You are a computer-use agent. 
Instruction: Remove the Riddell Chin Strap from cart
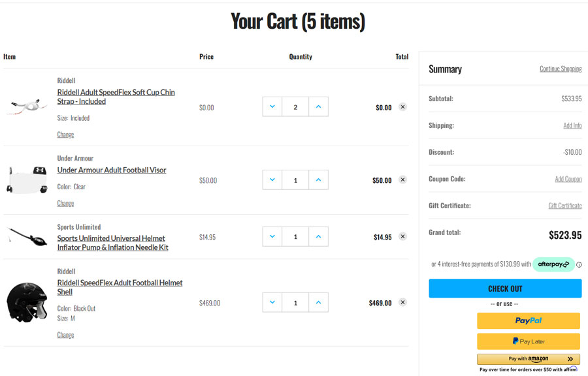pyautogui.click(x=402, y=107)
